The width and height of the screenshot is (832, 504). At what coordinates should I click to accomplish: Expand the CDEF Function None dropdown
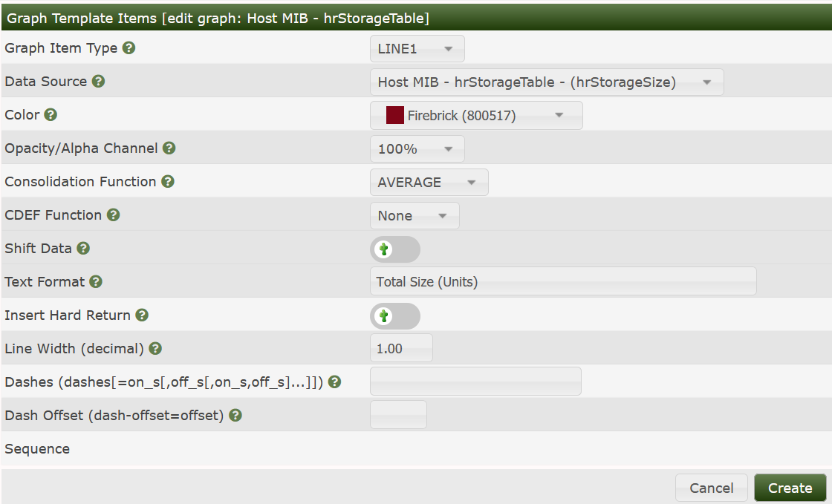(x=415, y=216)
